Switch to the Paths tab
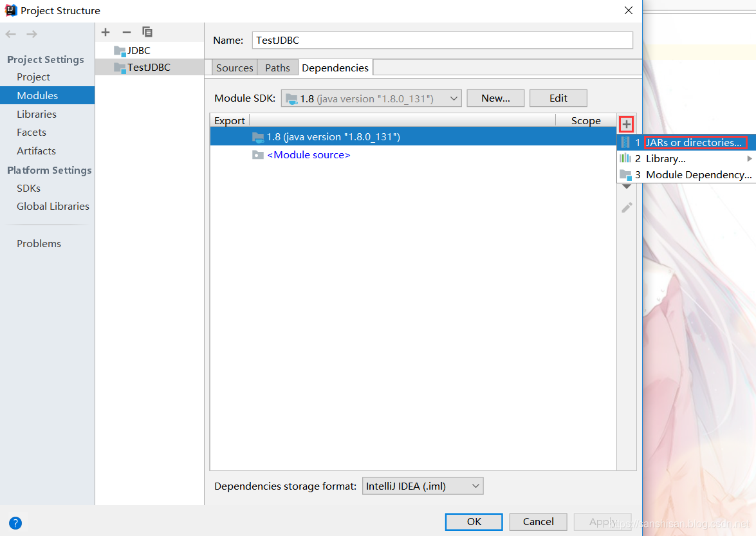The height and width of the screenshot is (536, 756). pyautogui.click(x=278, y=68)
